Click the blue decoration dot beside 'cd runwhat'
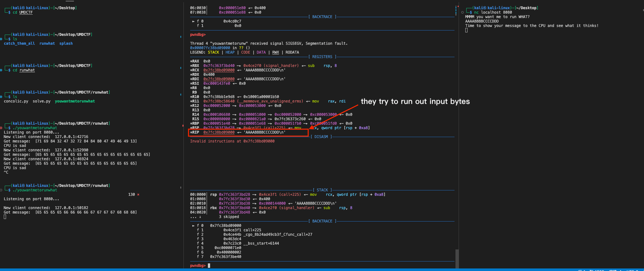The height and width of the screenshot is (271, 644). 1,70
